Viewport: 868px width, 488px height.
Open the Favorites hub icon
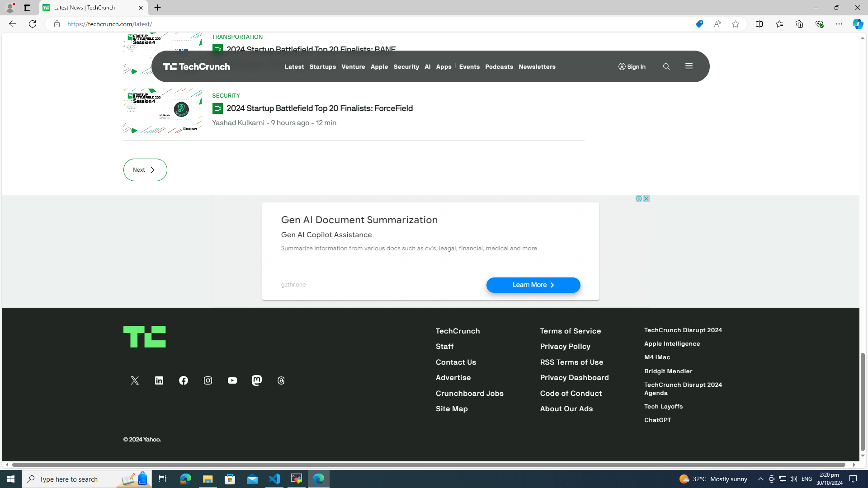pos(779,24)
